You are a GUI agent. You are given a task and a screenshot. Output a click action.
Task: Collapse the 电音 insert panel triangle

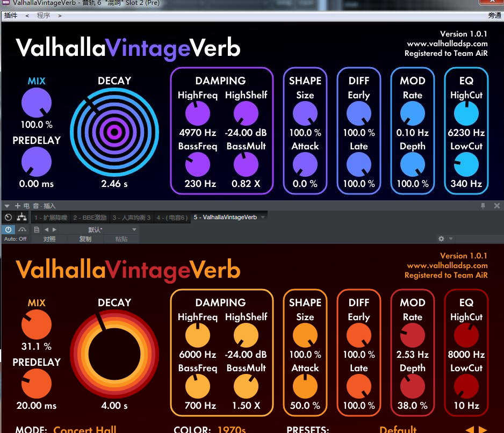tap(7, 206)
